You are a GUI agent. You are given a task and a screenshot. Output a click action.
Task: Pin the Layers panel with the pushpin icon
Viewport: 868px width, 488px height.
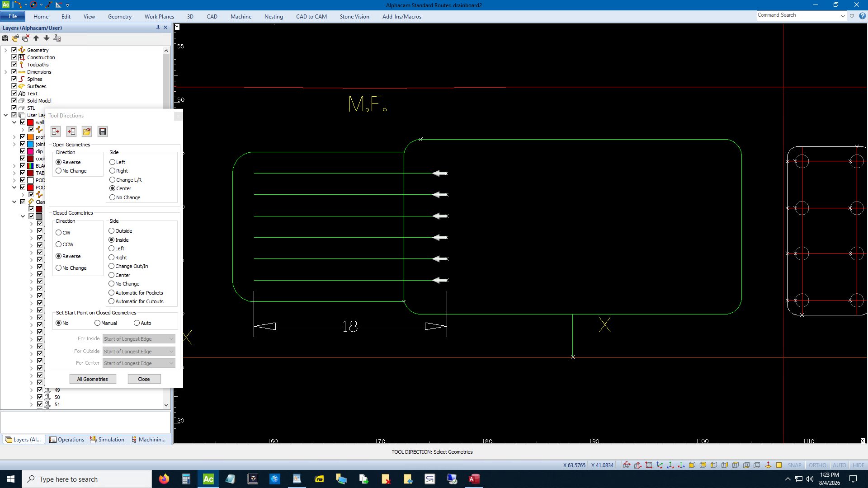(158, 28)
